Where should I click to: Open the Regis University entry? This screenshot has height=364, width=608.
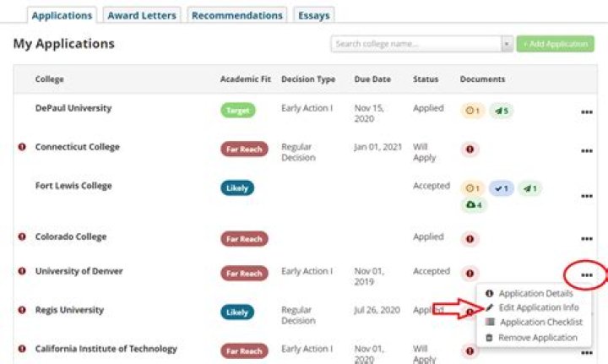69,310
